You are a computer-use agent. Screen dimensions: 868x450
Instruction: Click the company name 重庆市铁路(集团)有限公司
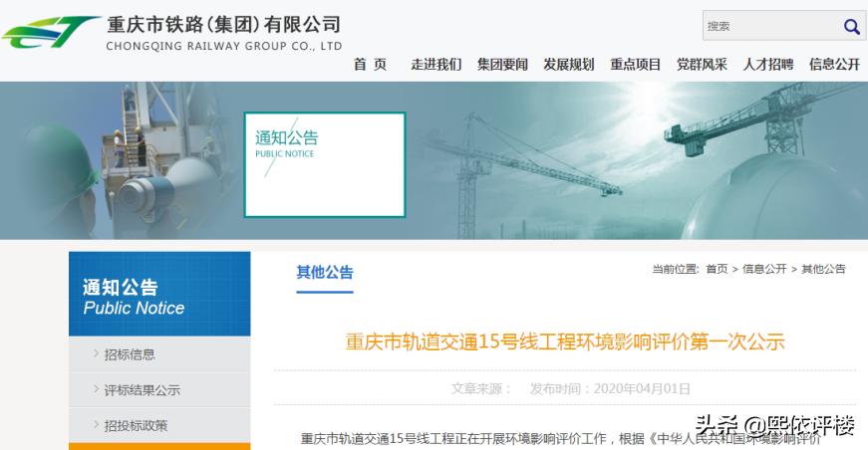pos(223,24)
